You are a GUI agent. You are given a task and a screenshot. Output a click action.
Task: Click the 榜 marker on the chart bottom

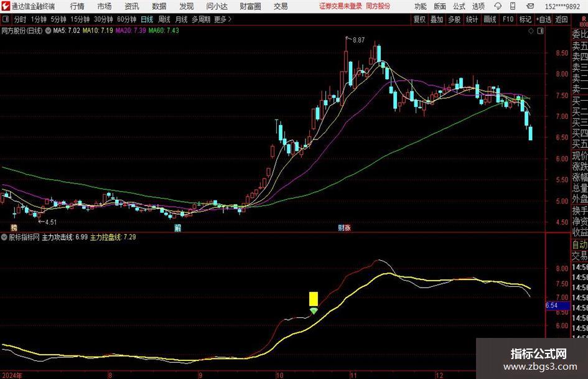tap(14, 227)
